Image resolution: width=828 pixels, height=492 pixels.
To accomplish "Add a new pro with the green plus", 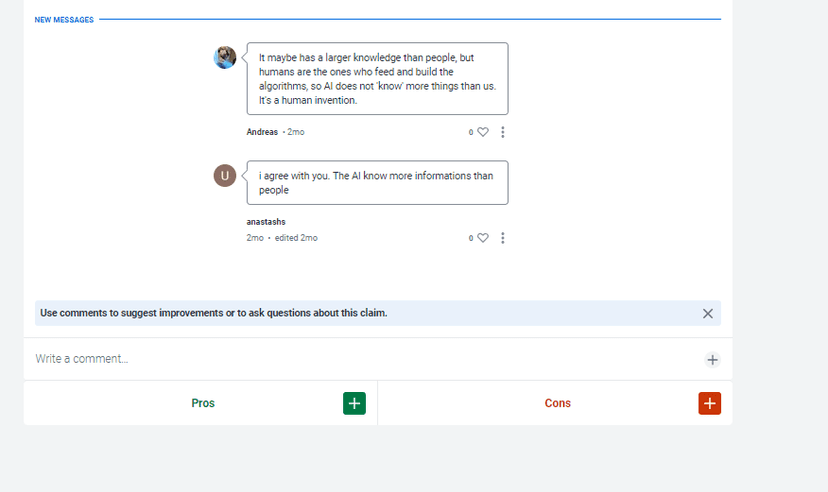I will [354, 403].
